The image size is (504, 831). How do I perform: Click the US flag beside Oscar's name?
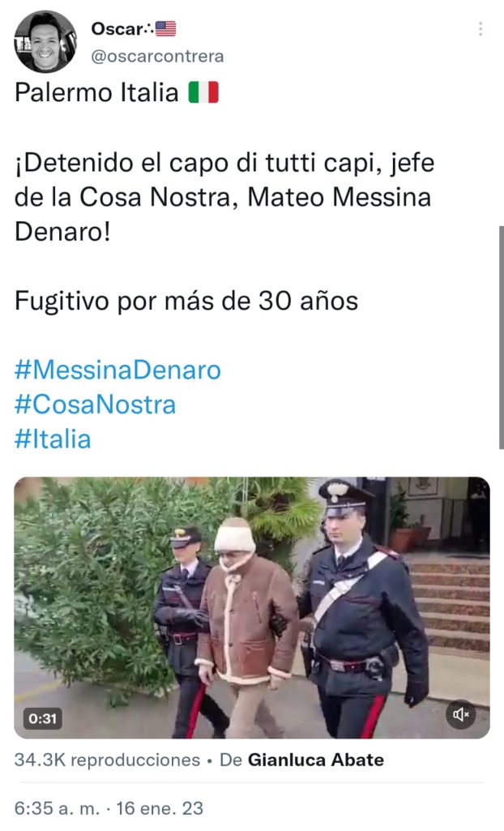pos(166,28)
